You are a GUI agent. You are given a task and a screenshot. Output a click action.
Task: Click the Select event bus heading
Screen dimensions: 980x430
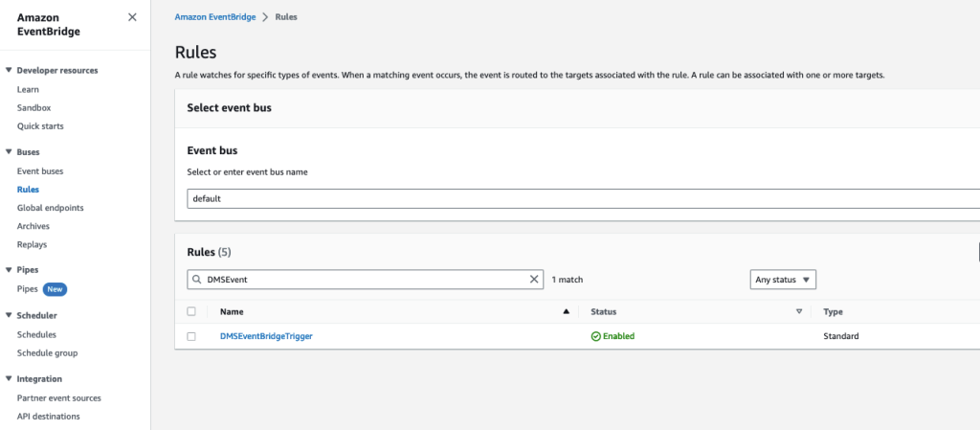pos(230,107)
